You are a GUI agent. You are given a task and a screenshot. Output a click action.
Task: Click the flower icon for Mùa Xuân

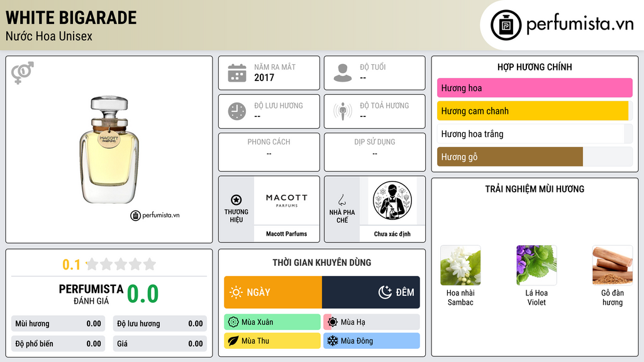coord(233,322)
